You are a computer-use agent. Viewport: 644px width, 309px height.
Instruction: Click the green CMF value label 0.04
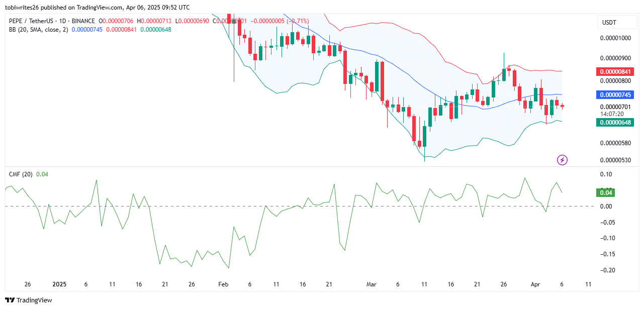tap(605, 192)
